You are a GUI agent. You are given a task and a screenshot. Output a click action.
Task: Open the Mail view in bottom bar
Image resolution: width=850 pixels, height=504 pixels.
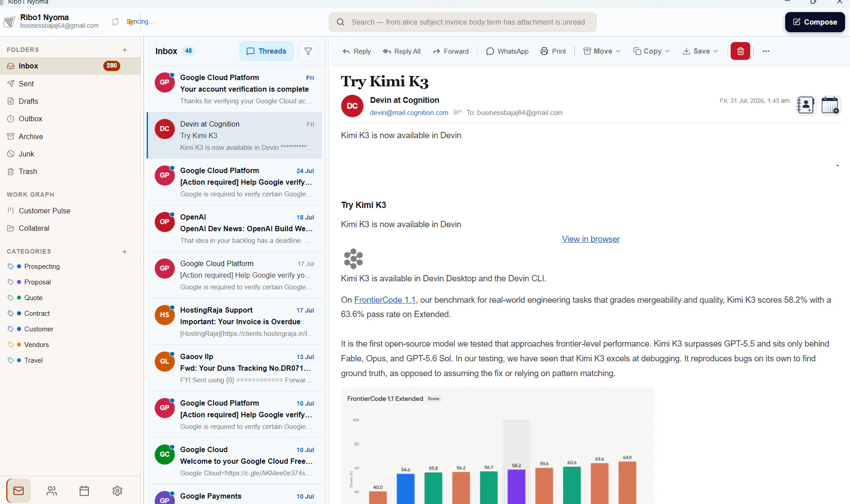[x=19, y=491]
